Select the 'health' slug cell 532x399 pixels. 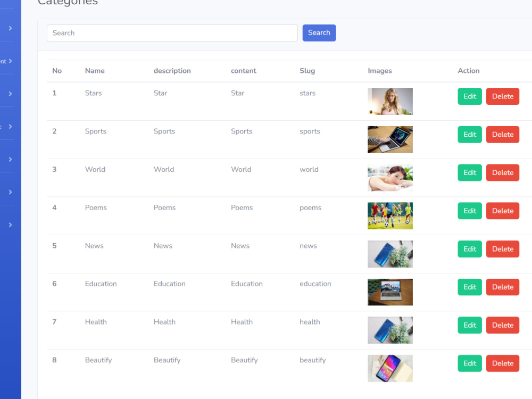tap(310, 322)
